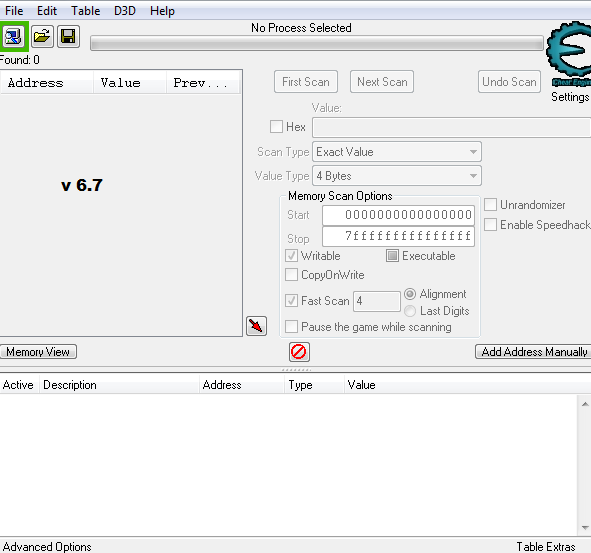Open the Scan Type dropdown
This screenshot has width=591, height=553.
397,152
